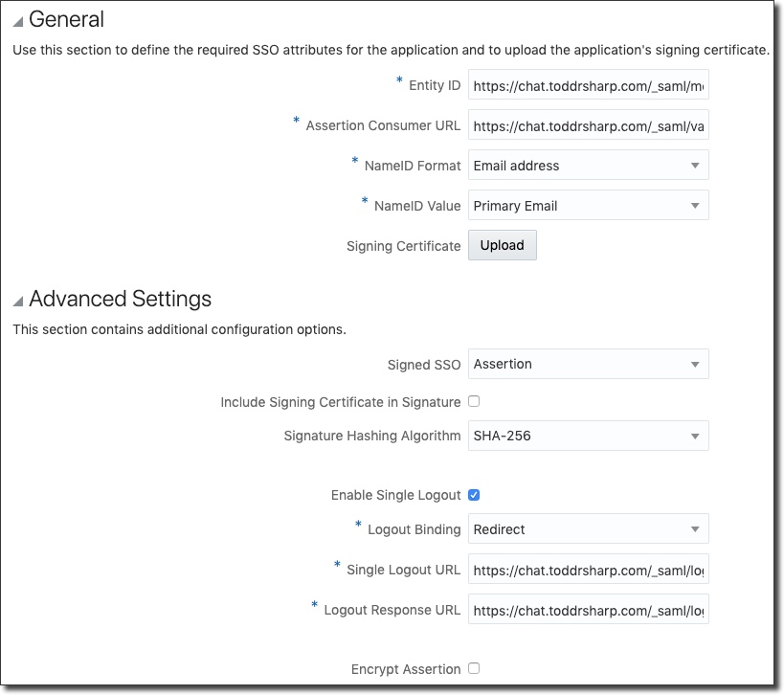The image size is (784, 695).
Task: Open the Signed SSO dropdown
Action: click(588, 364)
